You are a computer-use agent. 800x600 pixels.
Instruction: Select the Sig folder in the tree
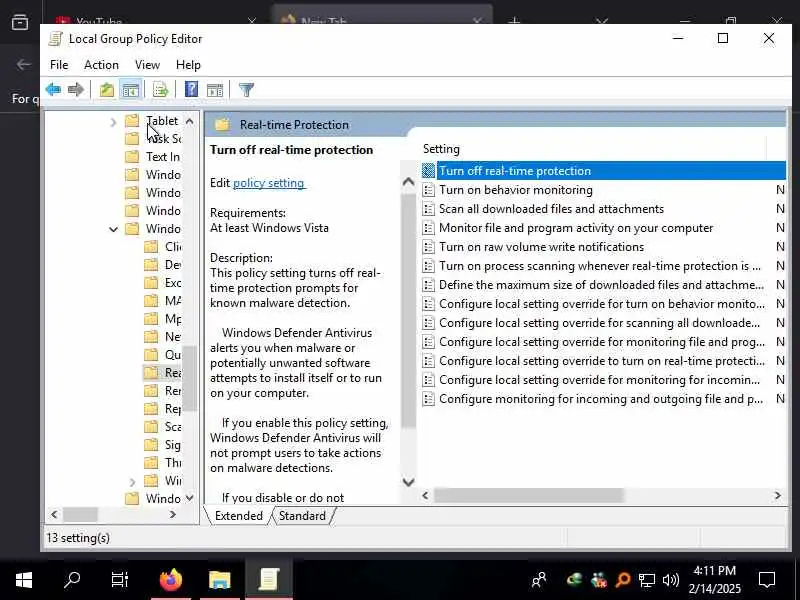pyautogui.click(x=162, y=445)
